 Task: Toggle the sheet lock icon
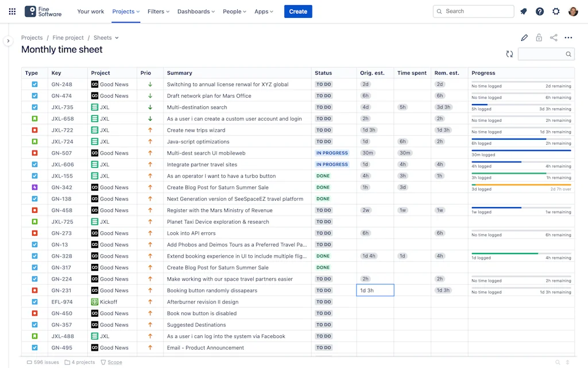coord(539,38)
